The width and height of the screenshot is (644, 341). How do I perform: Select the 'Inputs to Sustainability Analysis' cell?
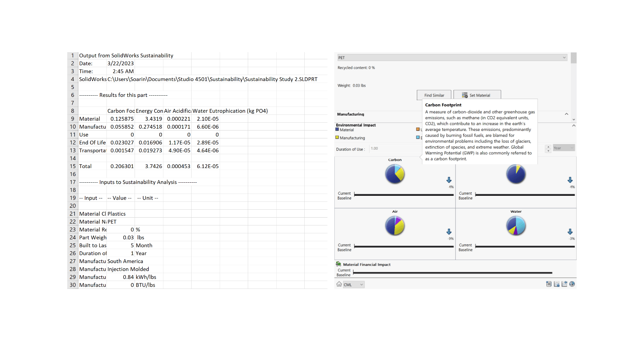138,182
